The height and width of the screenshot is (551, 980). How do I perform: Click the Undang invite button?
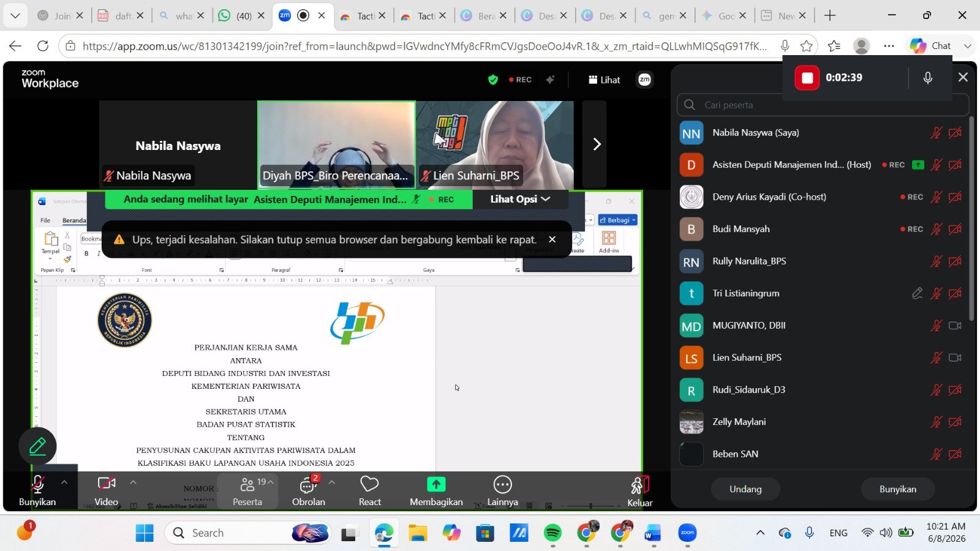[x=745, y=489]
